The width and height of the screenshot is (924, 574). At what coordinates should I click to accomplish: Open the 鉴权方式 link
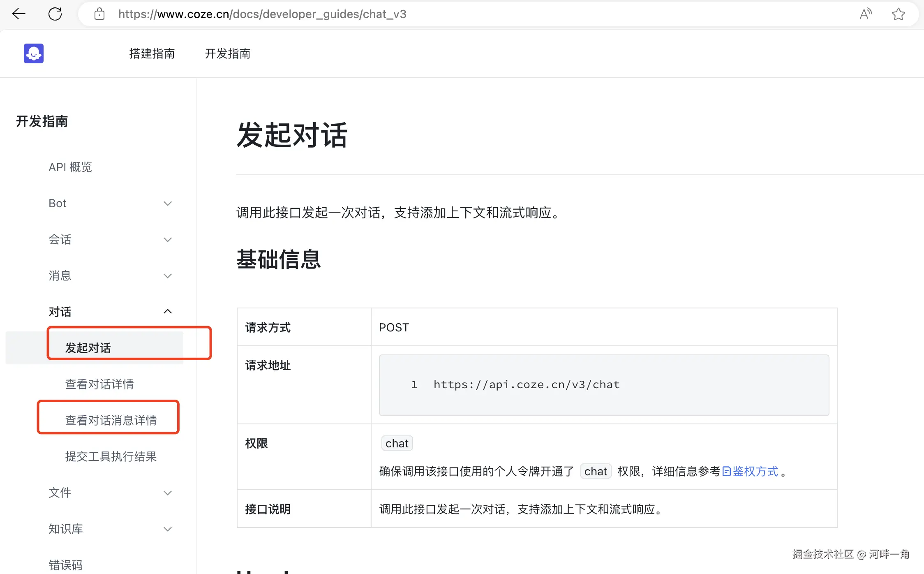coord(755,471)
